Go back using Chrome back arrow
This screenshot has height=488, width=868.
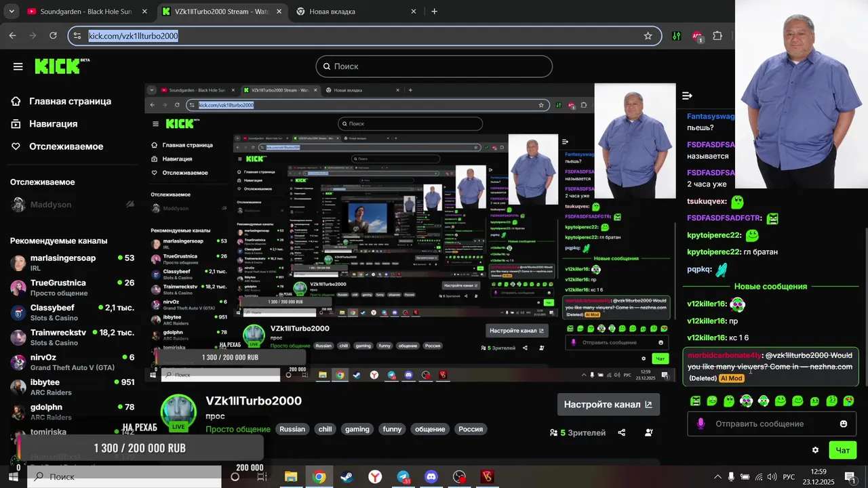tap(12, 36)
